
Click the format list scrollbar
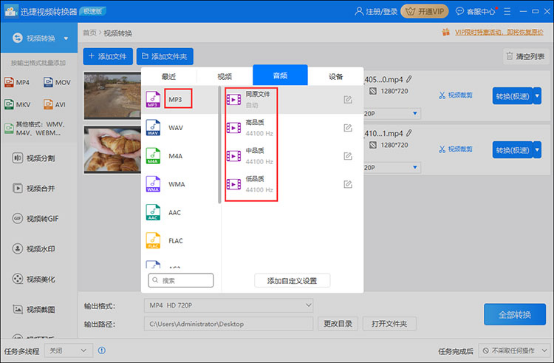pyautogui.click(x=219, y=145)
